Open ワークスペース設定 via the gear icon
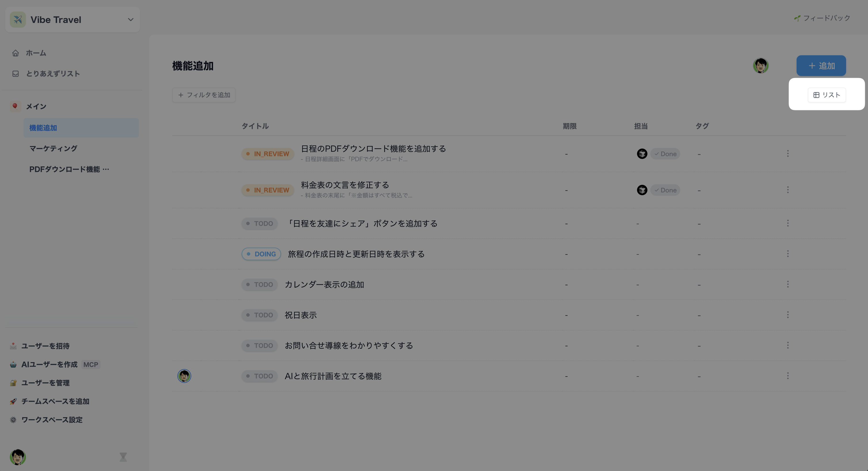The width and height of the screenshot is (868, 471). 13,420
